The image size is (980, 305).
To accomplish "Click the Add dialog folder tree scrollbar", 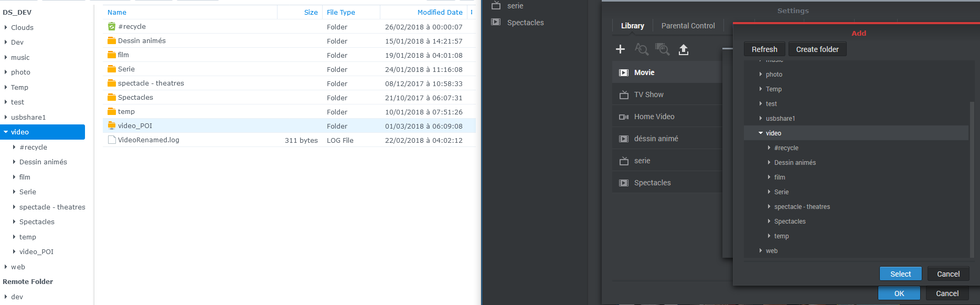I will coord(972,178).
